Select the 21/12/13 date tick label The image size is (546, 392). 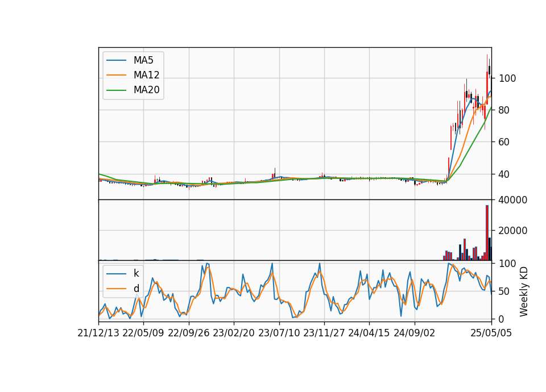click(x=98, y=333)
